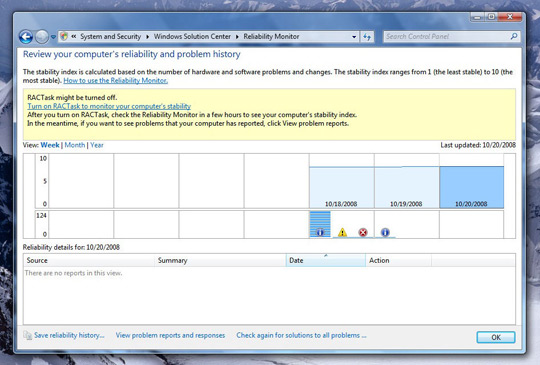Click Last updated: 10/20/2008 text
This screenshot has width=540, height=365.
[x=478, y=145]
